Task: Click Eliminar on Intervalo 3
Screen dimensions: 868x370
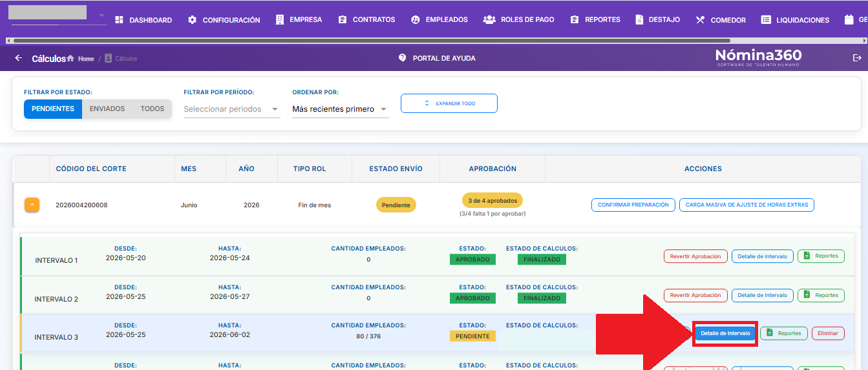Action: pos(828,333)
